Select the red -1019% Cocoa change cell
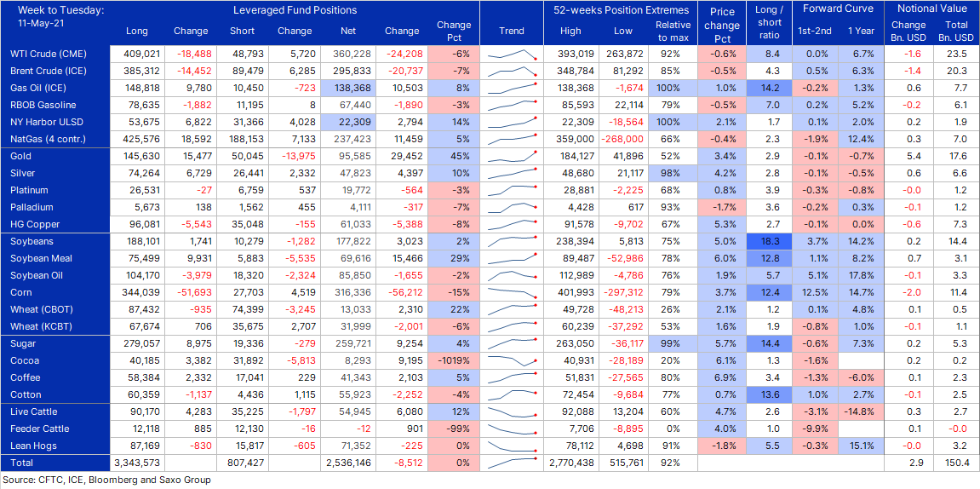The image size is (980, 489). pos(454,361)
